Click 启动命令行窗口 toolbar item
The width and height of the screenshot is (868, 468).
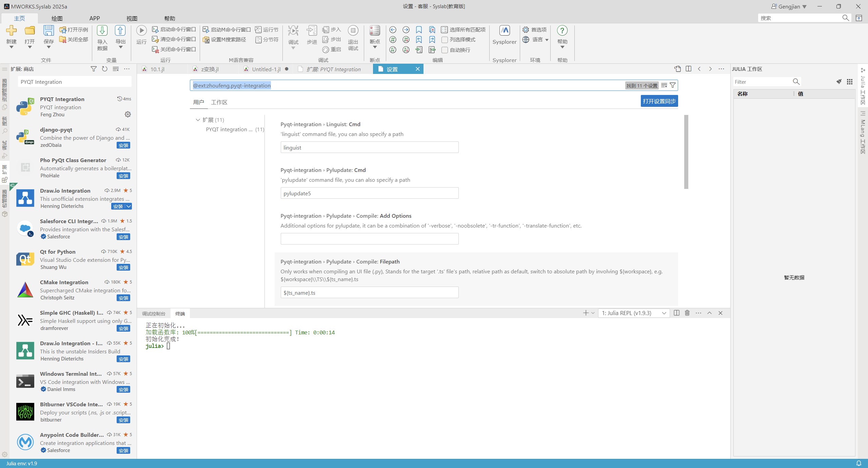[174, 30]
